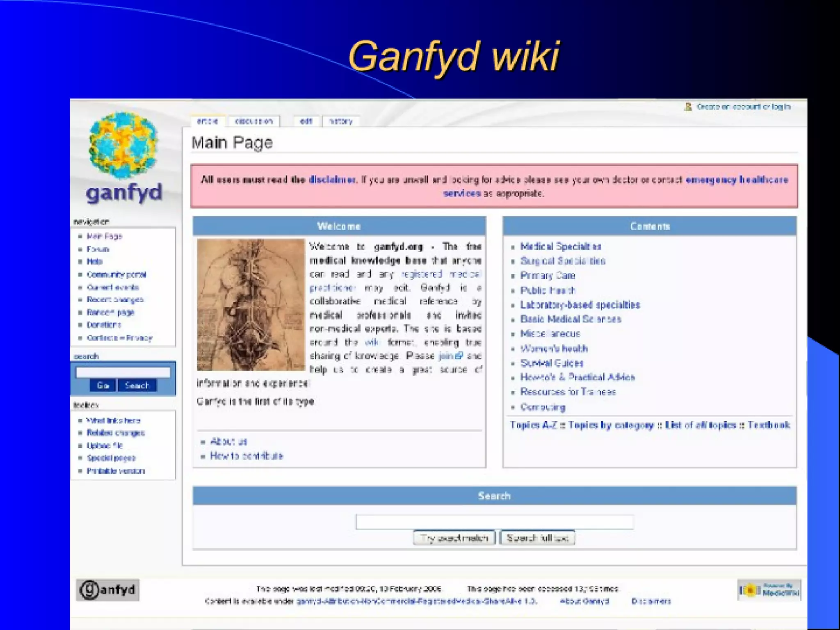Go to Main Page in navigation
The width and height of the screenshot is (840, 630).
105,236
